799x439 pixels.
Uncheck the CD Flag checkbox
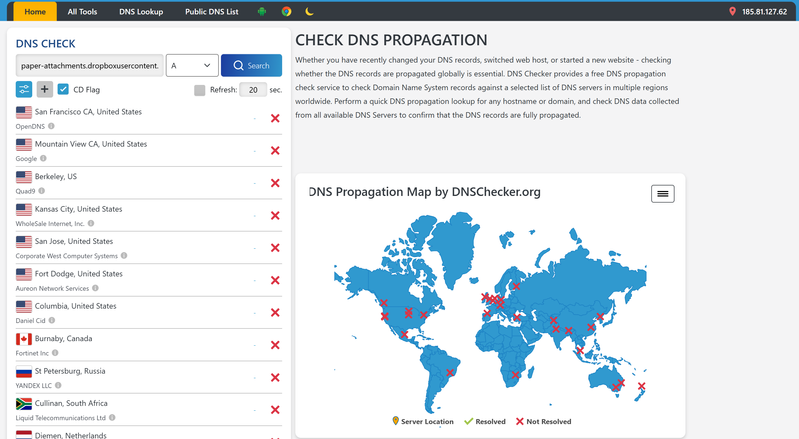(64, 89)
